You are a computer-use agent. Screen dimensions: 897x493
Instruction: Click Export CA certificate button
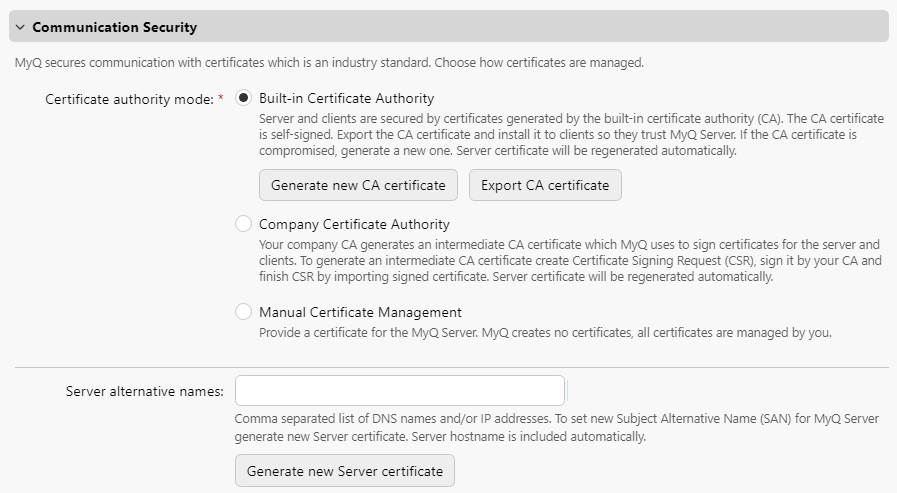tap(545, 185)
